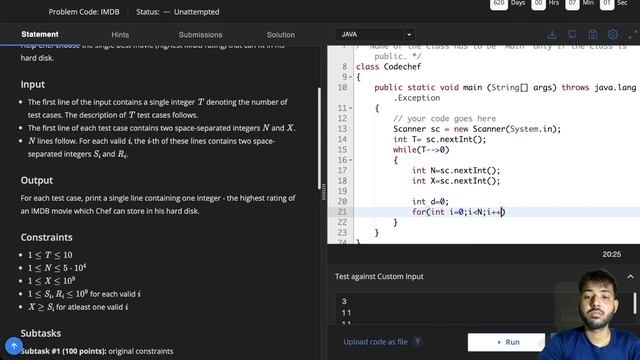Open the JAVA language dropdown
Screen dimensions: 640x360
coord(376,35)
